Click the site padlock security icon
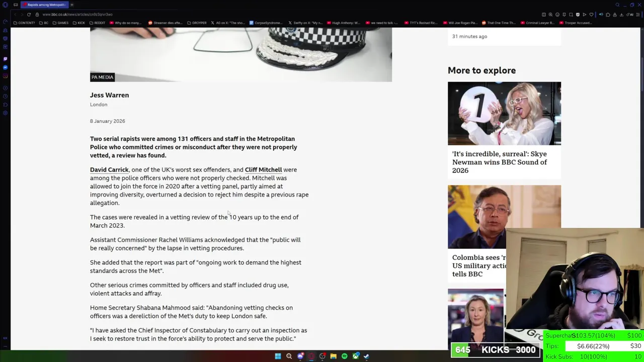 coord(37,15)
